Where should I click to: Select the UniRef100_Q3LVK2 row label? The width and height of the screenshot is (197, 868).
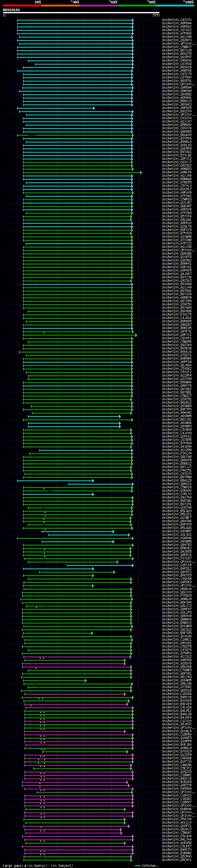pos(176,535)
